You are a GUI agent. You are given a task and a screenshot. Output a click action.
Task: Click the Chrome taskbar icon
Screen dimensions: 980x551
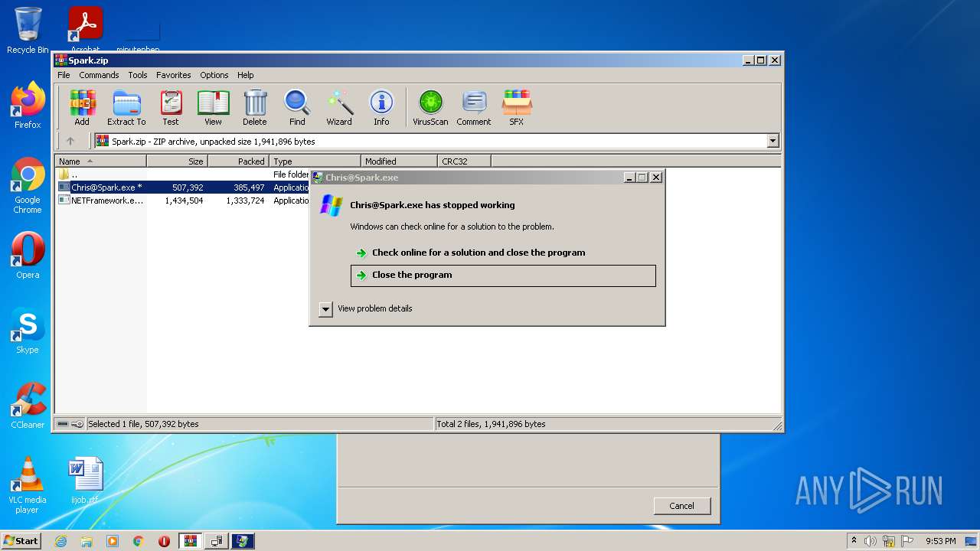139,541
